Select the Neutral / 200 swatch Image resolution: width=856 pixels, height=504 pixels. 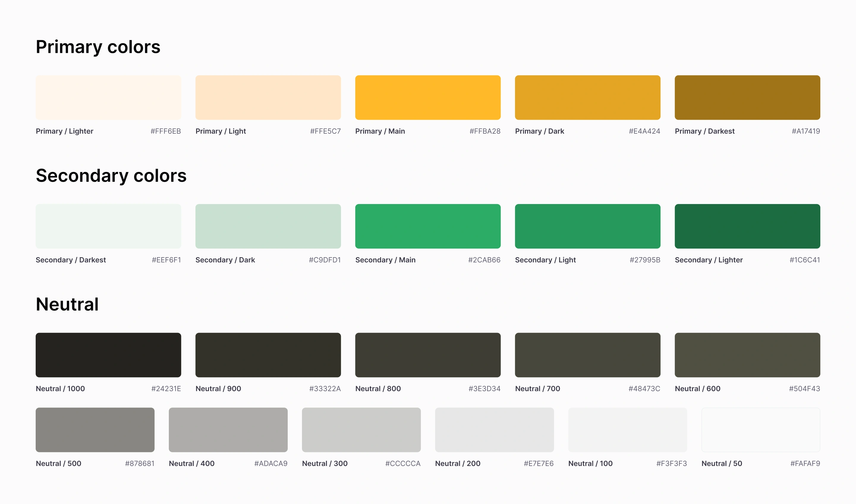coord(495,430)
